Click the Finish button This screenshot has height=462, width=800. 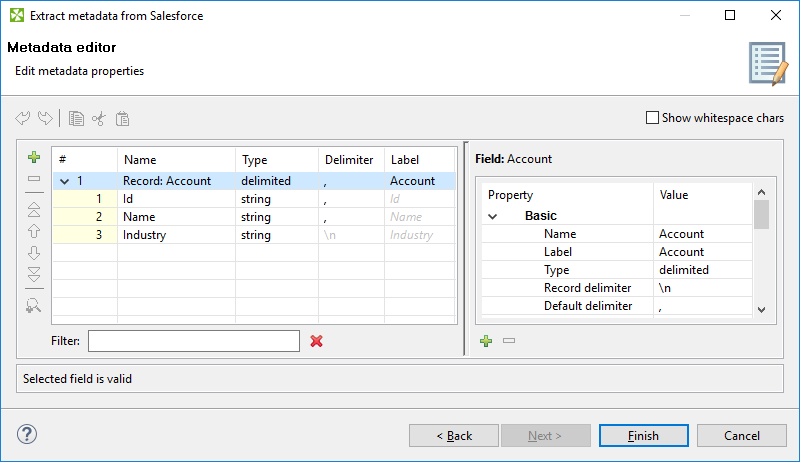pyautogui.click(x=643, y=436)
